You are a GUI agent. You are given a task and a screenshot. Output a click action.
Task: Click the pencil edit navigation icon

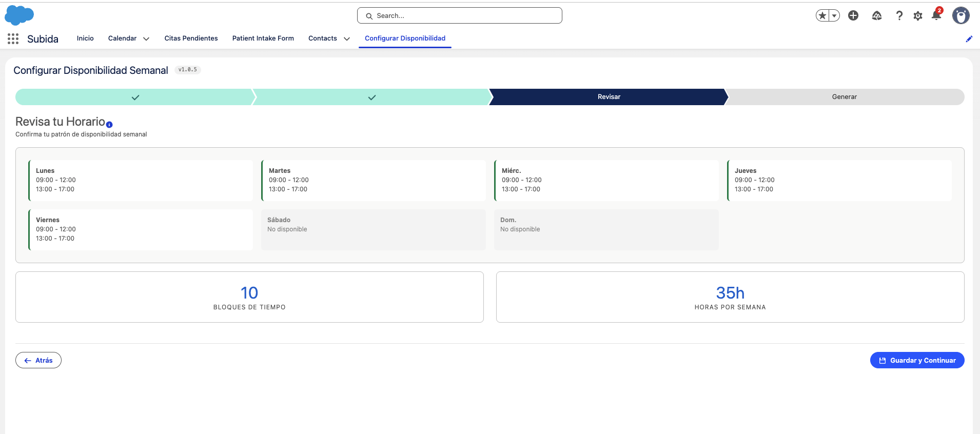click(969, 39)
